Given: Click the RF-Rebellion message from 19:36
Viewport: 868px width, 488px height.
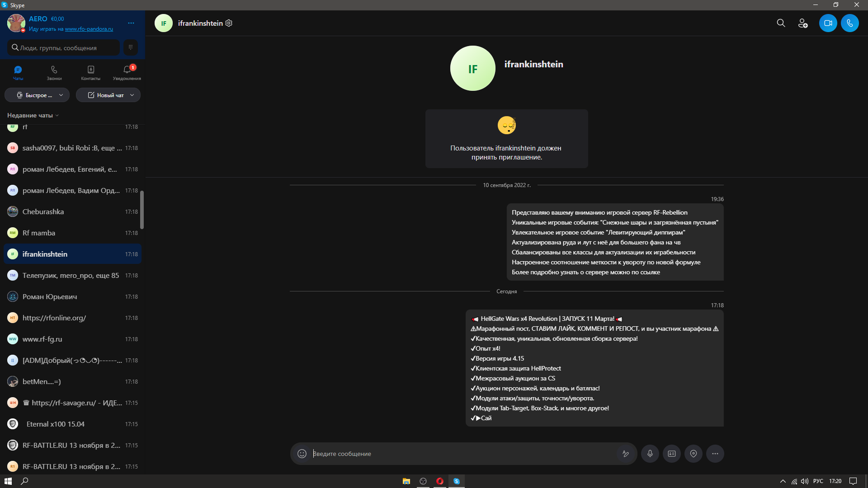Looking at the screenshot, I should click(615, 242).
